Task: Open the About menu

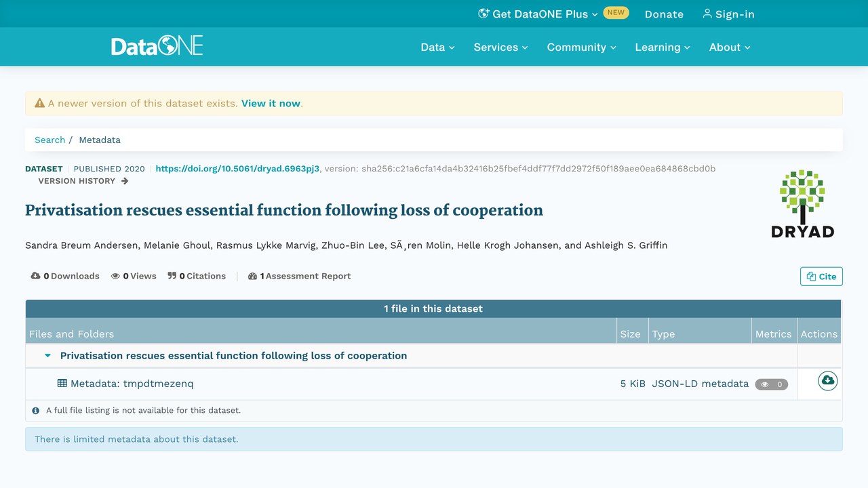Action: [730, 47]
